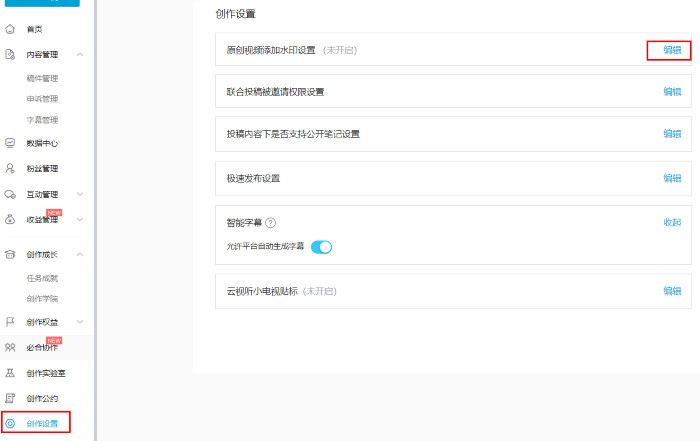Expand the 收益管理 sidebar section
Viewport: 700px width, 441px height.
coord(80,219)
